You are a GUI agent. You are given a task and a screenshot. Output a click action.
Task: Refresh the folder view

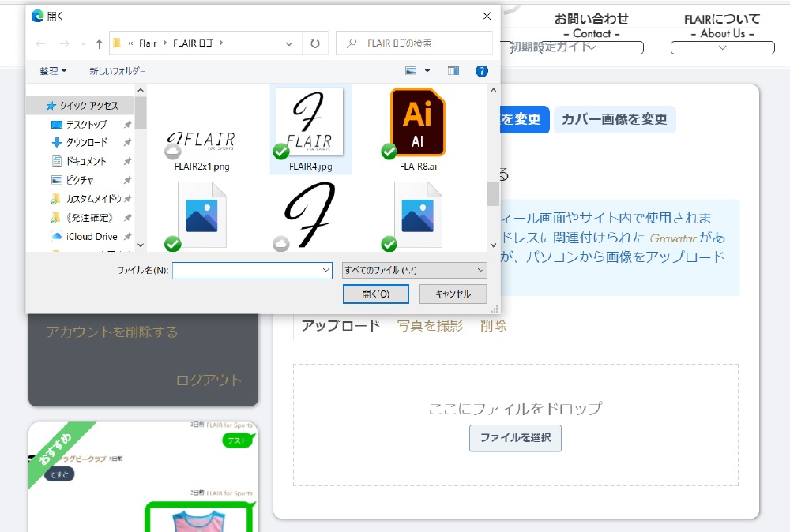(315, 43)
